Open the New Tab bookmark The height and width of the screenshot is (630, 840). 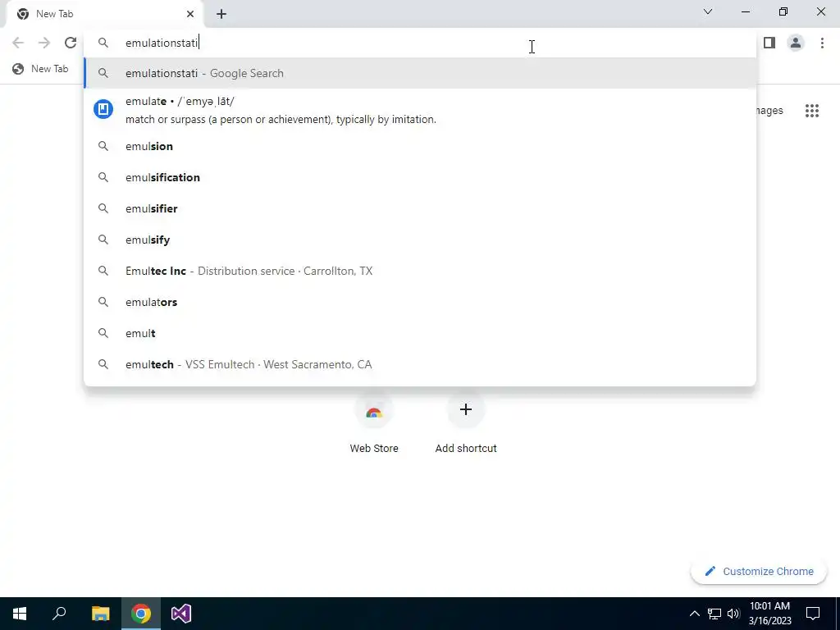41,69
